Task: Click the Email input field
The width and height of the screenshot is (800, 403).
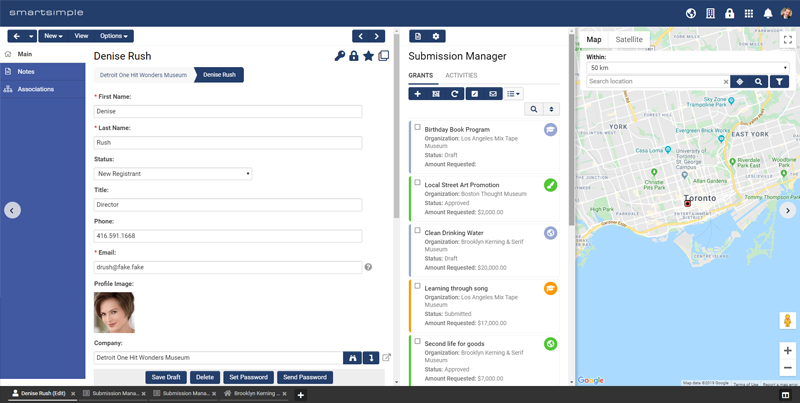Action: click(228, 267)
